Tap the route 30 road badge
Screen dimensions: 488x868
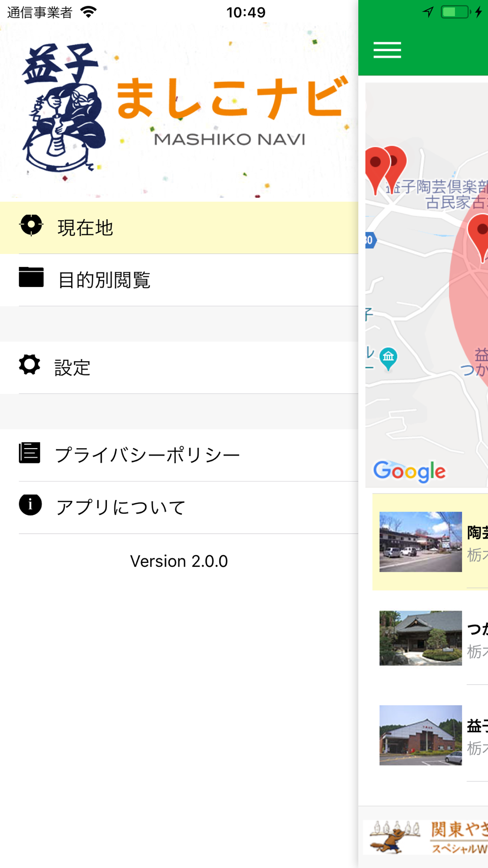point(370,240)
